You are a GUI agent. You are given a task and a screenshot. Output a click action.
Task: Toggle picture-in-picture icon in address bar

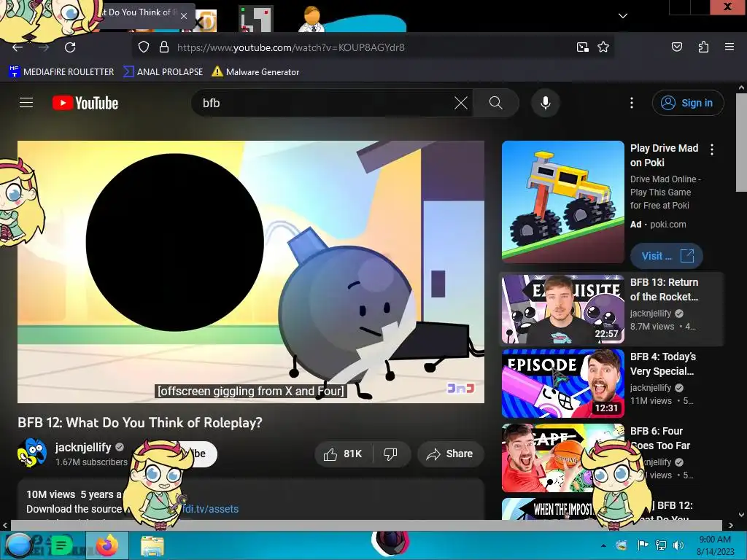click(582, 47)
